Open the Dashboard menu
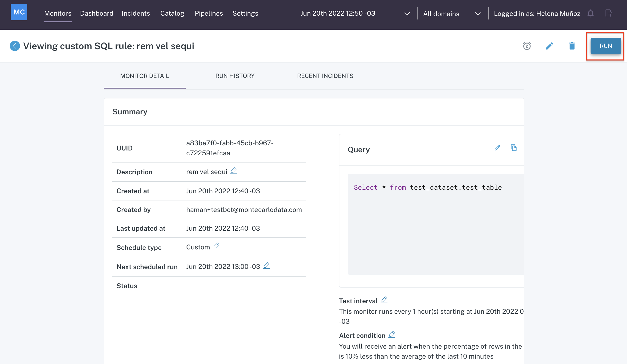This screenshot has height=364, width=627. (97, 13)
